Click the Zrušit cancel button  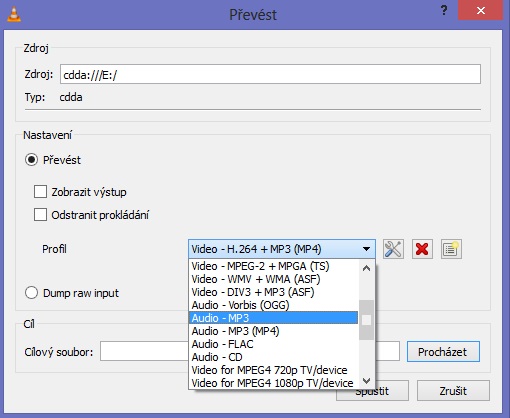[x=453, y=391]
